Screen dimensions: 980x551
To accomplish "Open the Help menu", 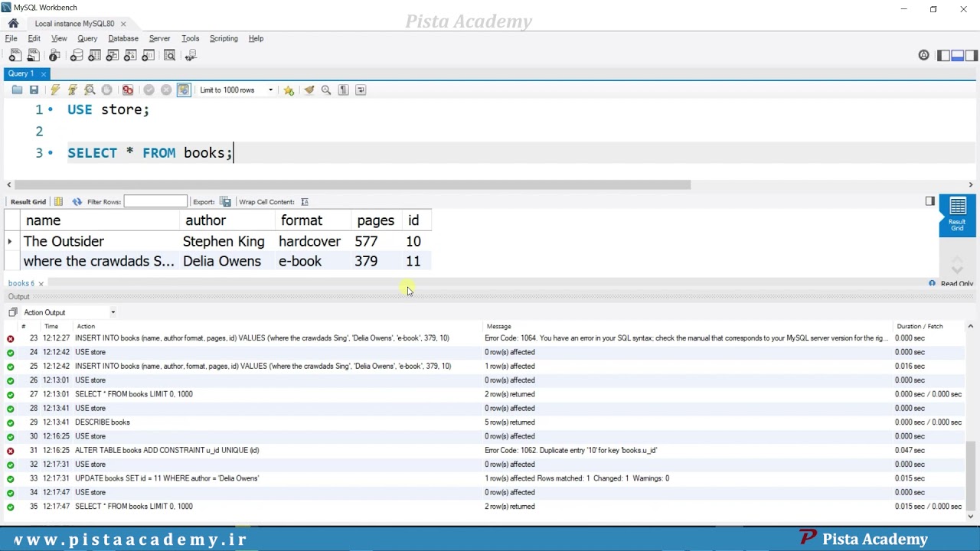I will (256, 38).
